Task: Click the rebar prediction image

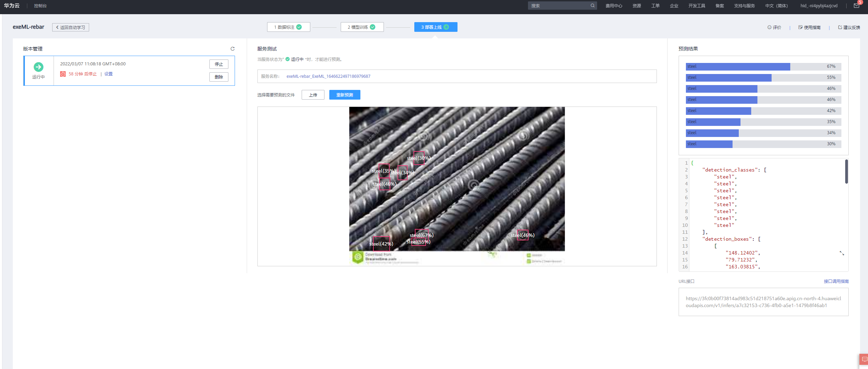Action: click(x=457, y=186)
